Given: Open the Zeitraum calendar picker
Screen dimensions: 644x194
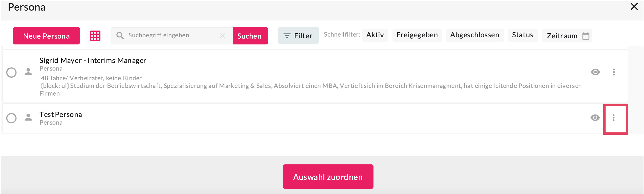Looking at the screenshot, I should pos(586,36).
